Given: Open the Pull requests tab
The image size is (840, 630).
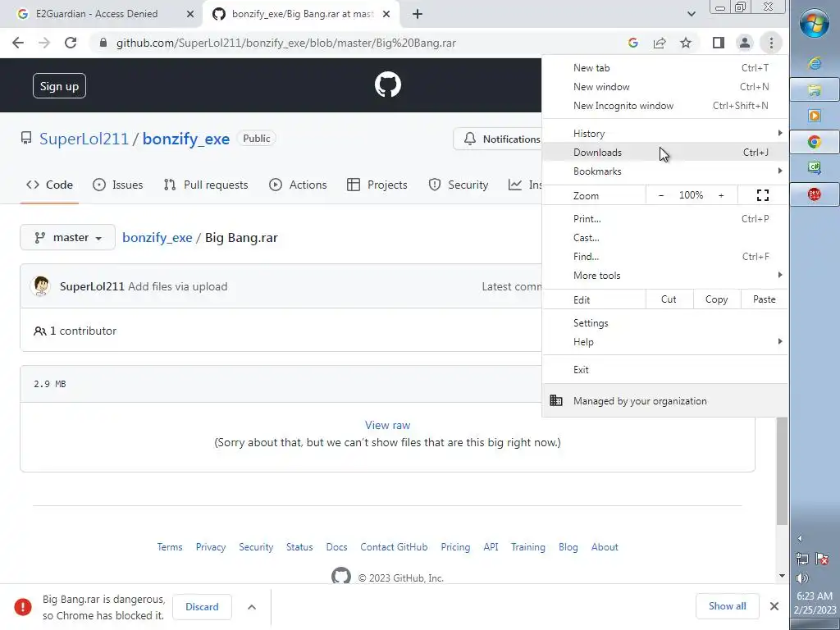Looking at the screenshot, I should click(206, 185).
